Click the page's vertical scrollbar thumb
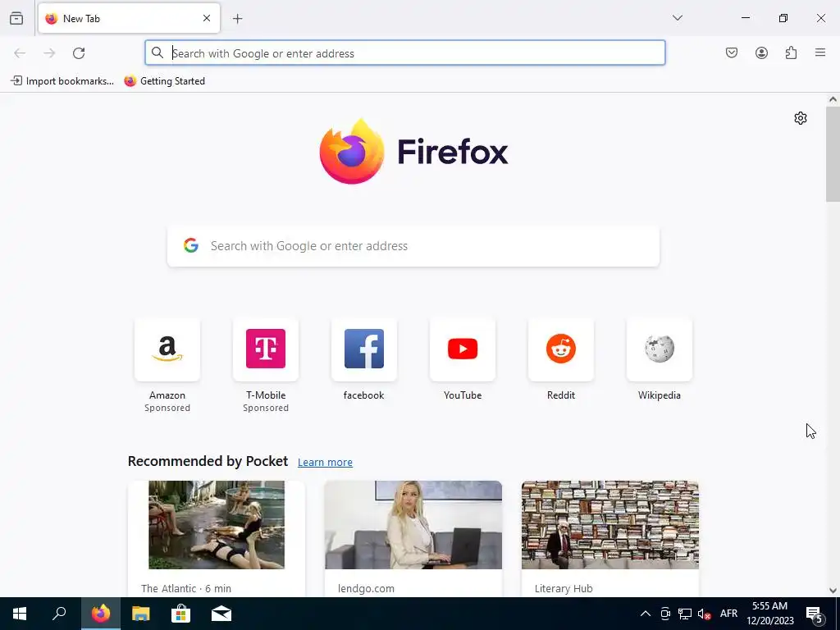The width and height of the screenshot is (840, 630). click(833, 153)
